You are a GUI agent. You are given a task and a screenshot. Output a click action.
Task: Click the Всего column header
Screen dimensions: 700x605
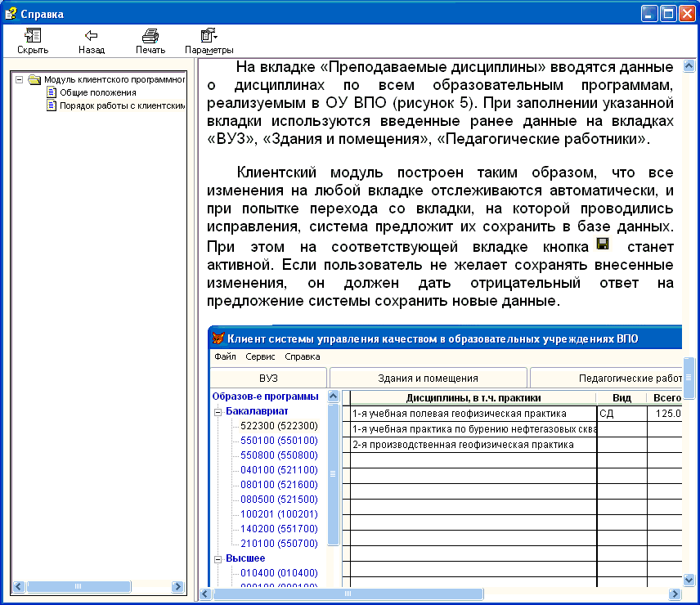point(665,398)
